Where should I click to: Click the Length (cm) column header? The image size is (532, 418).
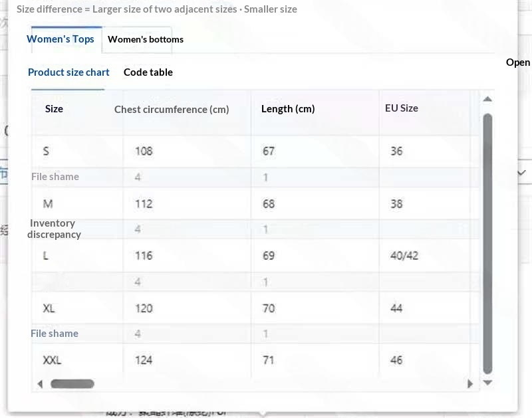click(x=288, y=109)
